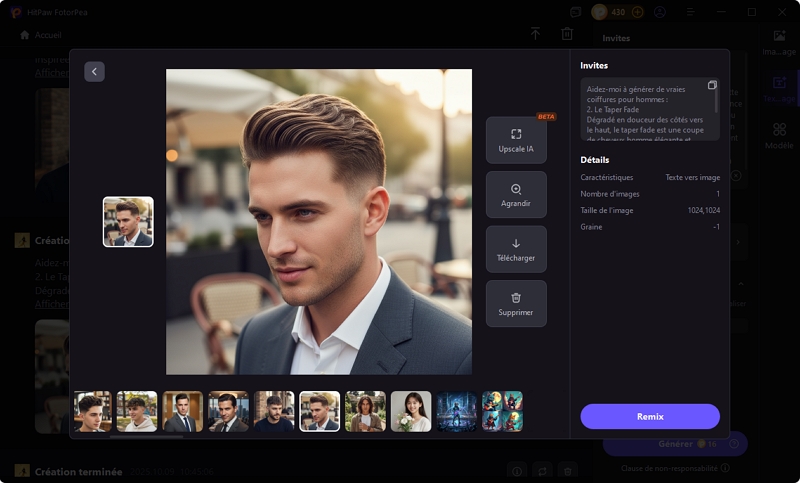
Task: Select the text-to-image sidebar tool
Action: coord(779,89)
